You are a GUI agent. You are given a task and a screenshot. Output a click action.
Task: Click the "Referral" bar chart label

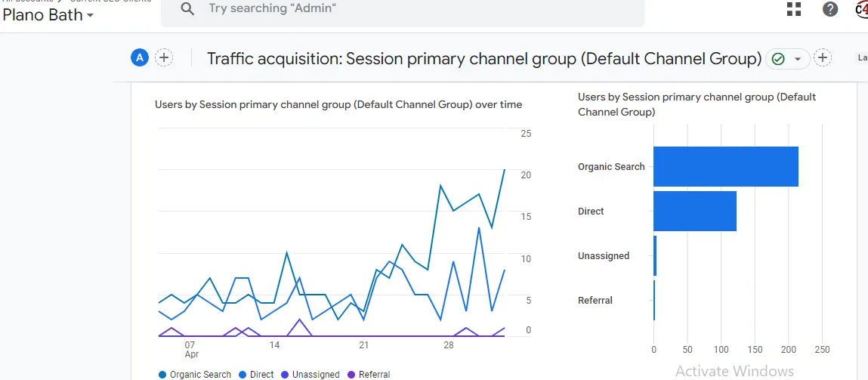tap(595, 300)
